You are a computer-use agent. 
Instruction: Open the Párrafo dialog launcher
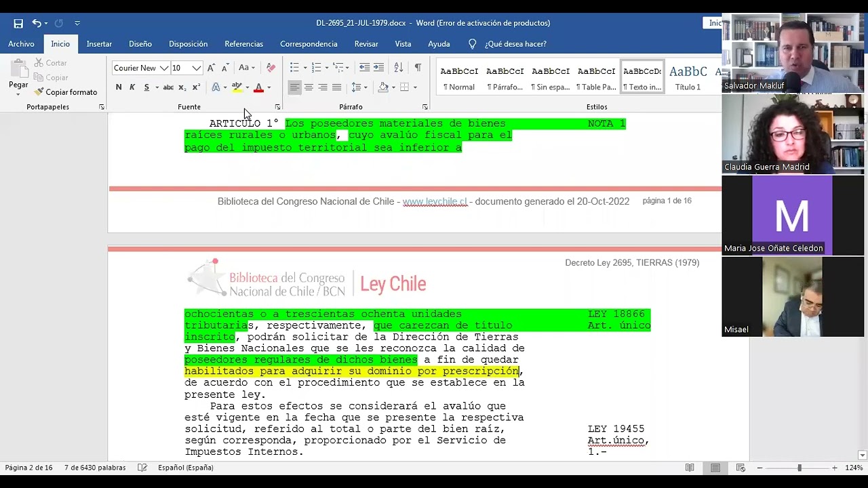[425, 107]
